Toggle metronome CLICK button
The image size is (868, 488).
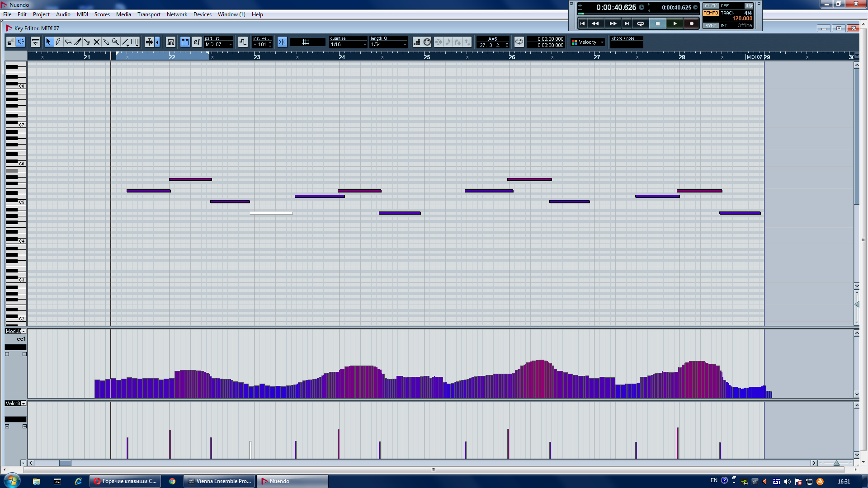click(711, 6)
